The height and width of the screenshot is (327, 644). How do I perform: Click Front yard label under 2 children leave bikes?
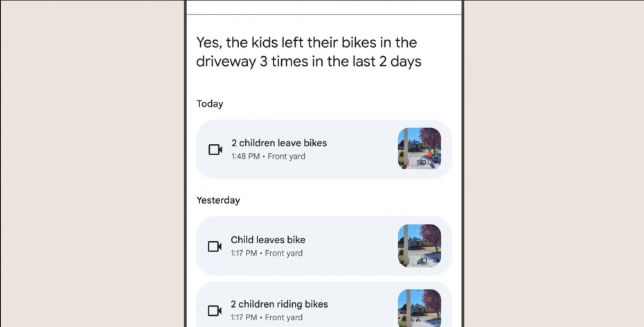[x=286, y=157]
